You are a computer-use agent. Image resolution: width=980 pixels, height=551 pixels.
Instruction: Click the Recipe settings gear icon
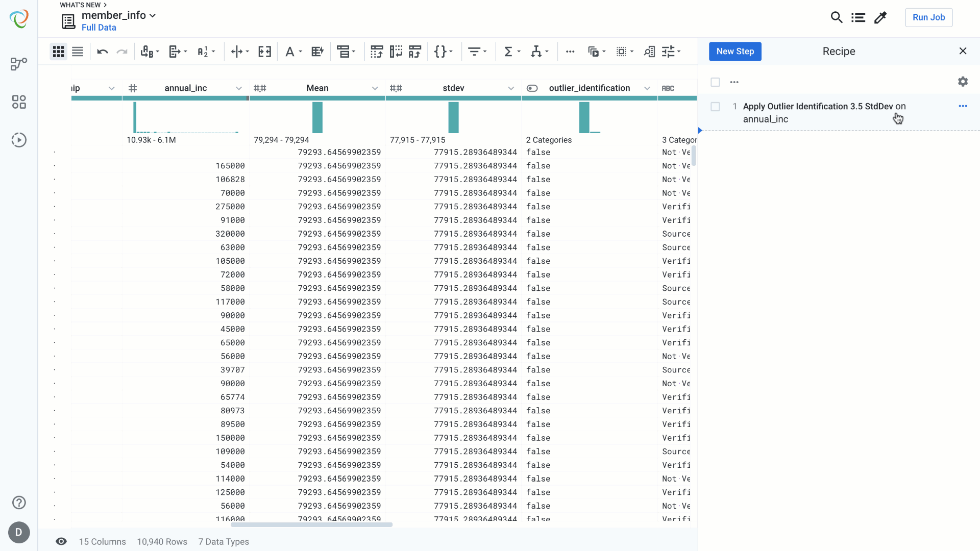963,82
